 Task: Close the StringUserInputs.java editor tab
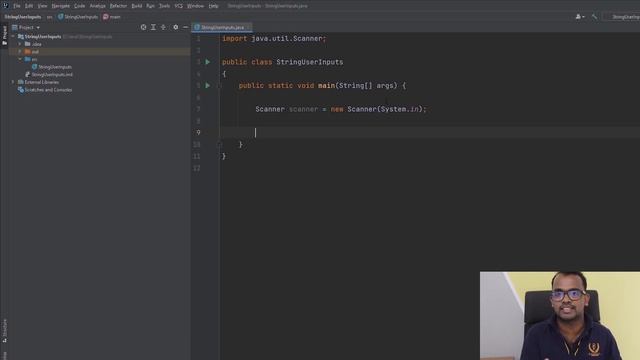point(249,27)
